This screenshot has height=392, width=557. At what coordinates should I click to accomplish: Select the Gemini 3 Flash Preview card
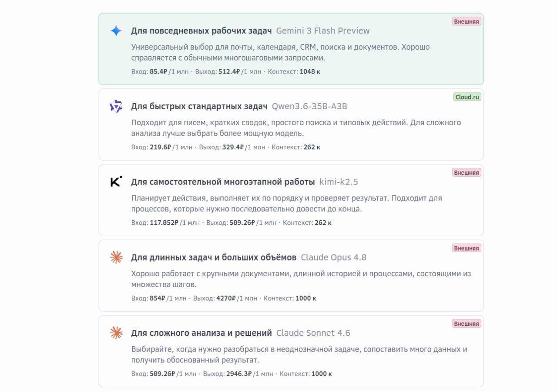click(291, 49)
